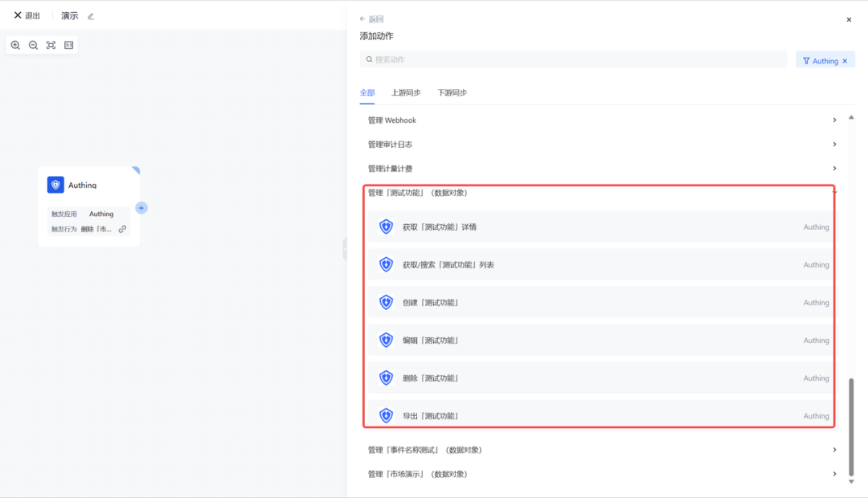The width and height of the screenshot is (868, 498).
Task: Close the 添加动作 panel
Action: 849,19
